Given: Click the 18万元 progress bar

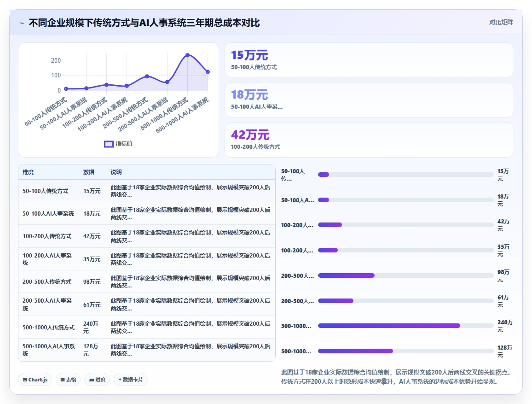Looking at the screenshot, I should click(405, 200).
